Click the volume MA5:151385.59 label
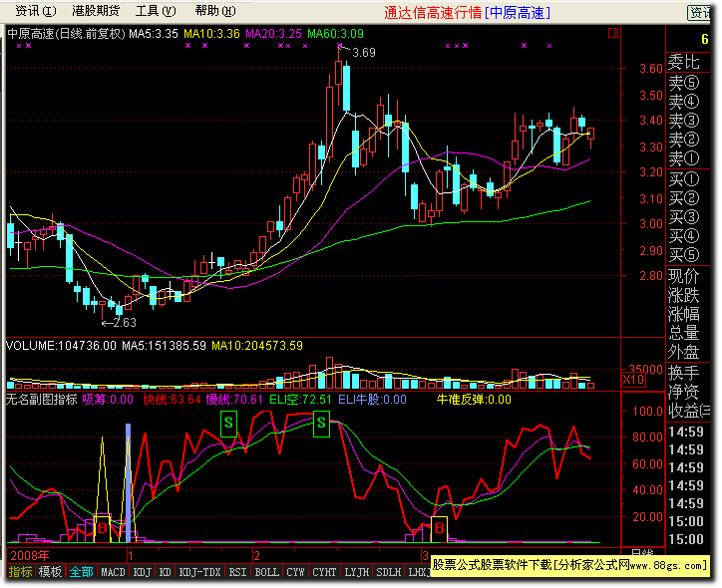This screenshot has height=588, width=722. 164,346
